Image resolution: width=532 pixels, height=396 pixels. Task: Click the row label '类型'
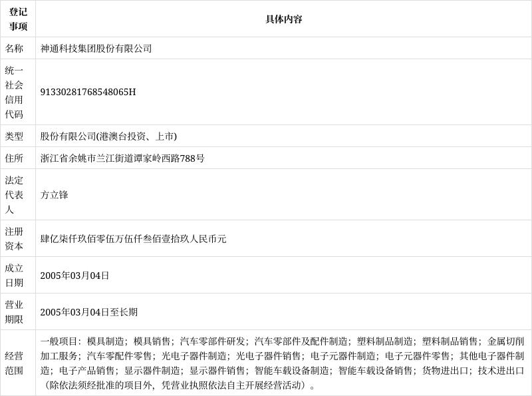coord(14,136)
